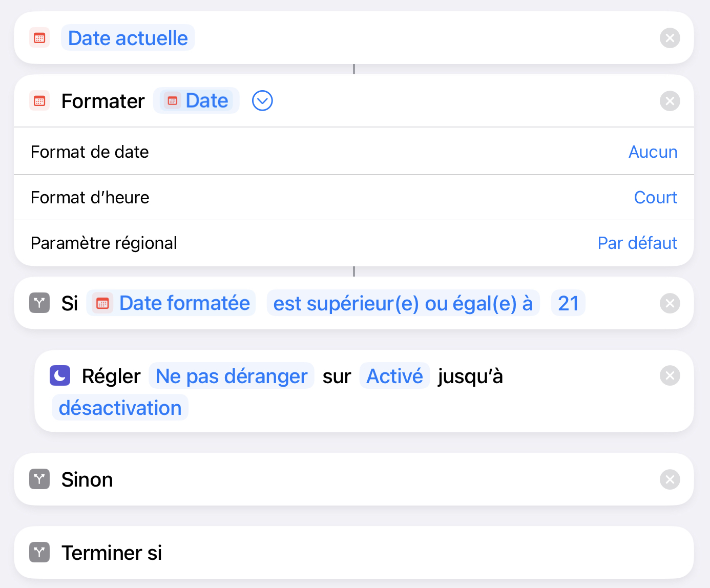The image size is (710, 588).
Task: Edit the number value 21
Action: tap(568, 304)
